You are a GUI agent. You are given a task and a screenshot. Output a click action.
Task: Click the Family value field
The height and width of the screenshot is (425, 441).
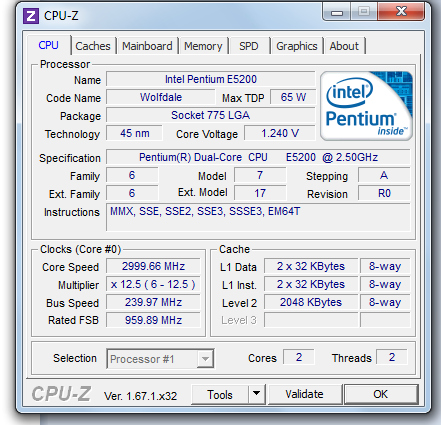132,175
